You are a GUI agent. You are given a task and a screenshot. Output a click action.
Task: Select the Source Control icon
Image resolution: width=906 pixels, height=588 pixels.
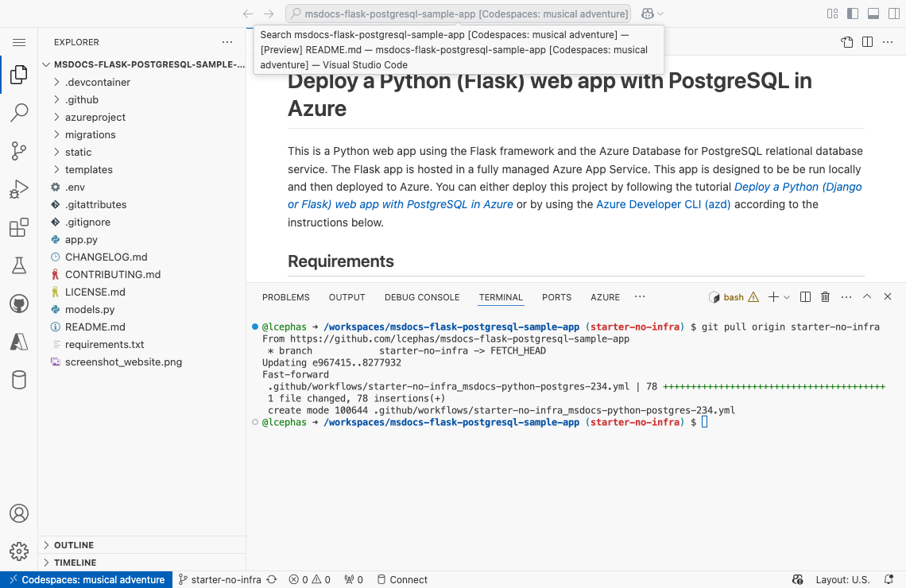(19, 151)
